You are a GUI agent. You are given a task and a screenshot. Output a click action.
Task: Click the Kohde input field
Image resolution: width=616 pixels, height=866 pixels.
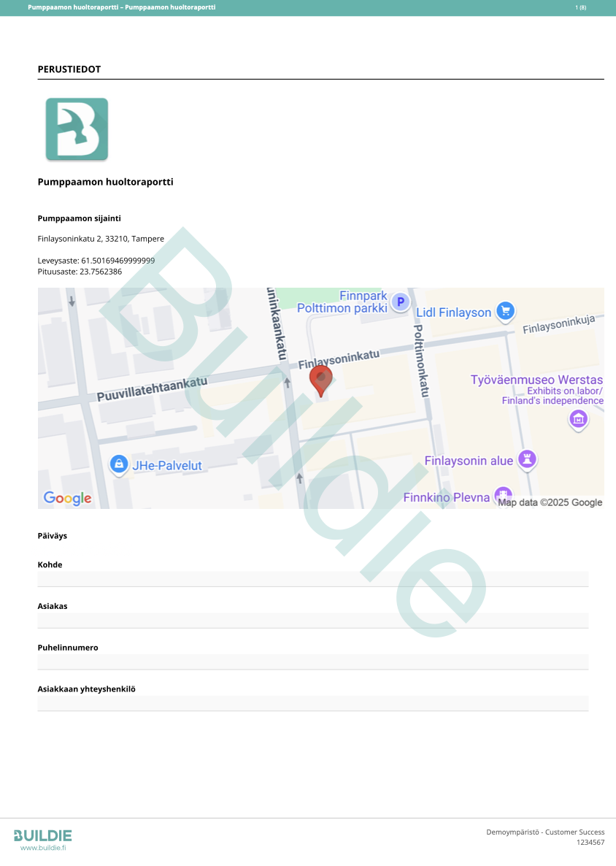point(312,579)
